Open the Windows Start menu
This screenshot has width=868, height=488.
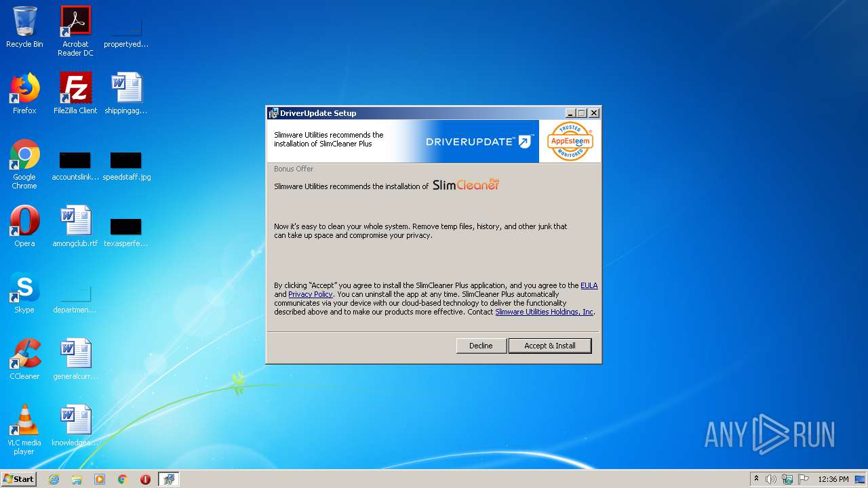[x=18, y=479]
